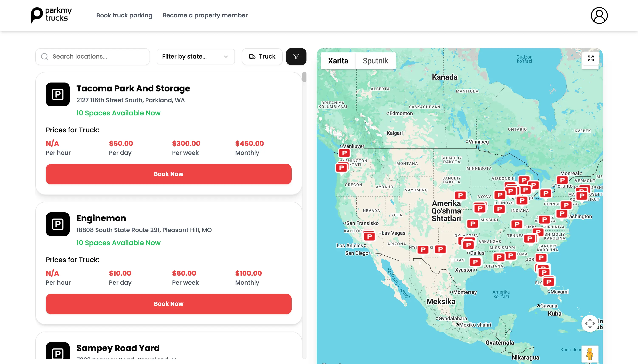Screen dimensions: 638x364
Task: Click the parking marker near Vankuver
Action: coord(344,153)
